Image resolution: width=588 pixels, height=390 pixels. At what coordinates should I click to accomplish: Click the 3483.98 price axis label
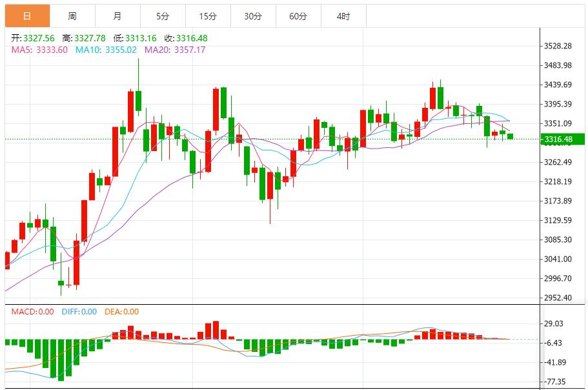[x=558, y=65]
